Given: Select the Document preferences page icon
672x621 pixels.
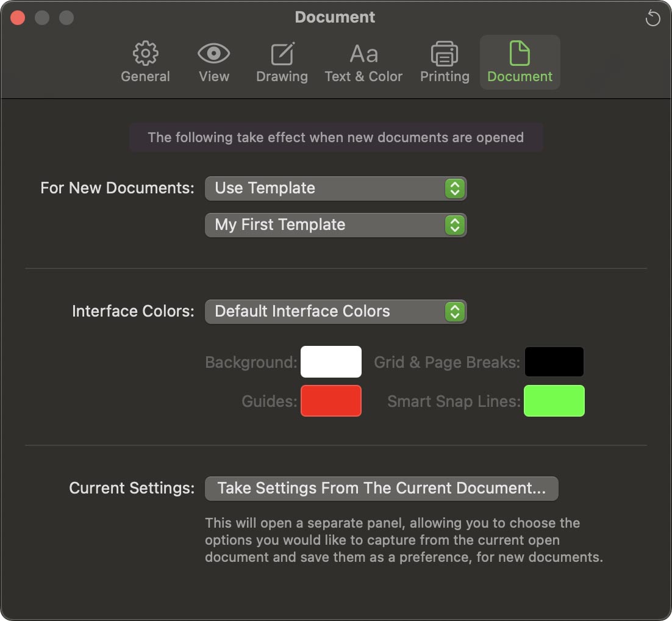Looking at the screenshot, I should pyautogui.click(x=520, y=54).
